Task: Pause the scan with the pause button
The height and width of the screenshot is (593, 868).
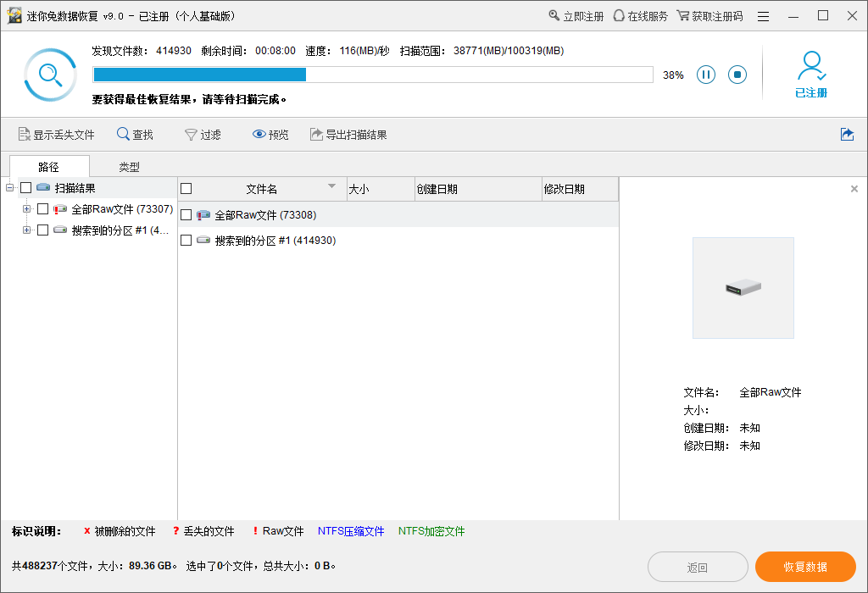Action: [706, 75]
